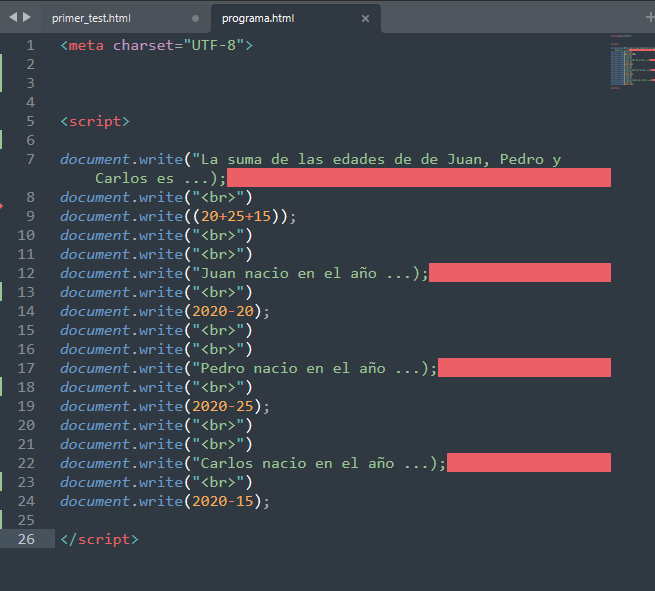Click the red error highlight on line 22

[529, 462]
